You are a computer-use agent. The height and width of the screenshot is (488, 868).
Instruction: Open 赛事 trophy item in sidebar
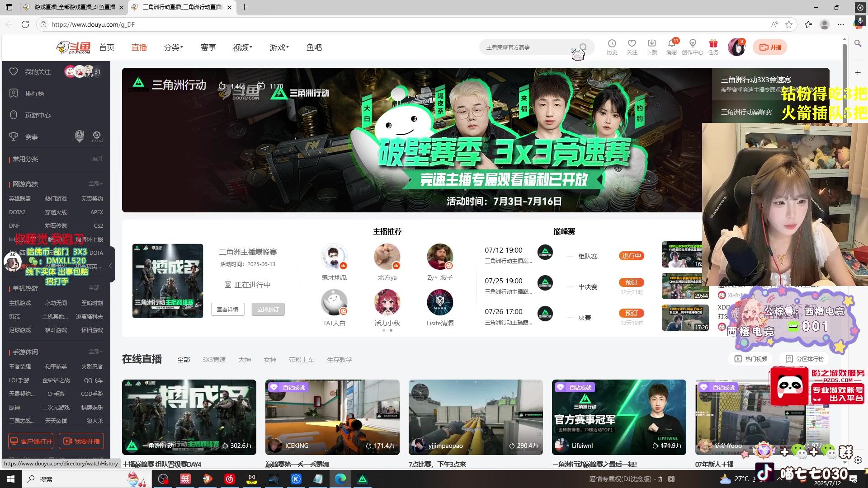tap(31, 137)
